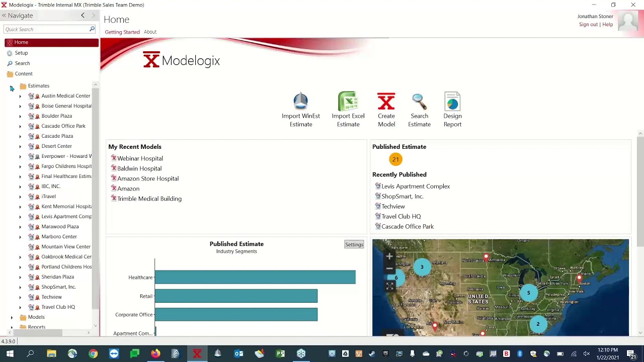Image resolution: width=644 pixels, height=362 pixels.
Task: Expand the Models folder
Action: click(x=12, y=317)
